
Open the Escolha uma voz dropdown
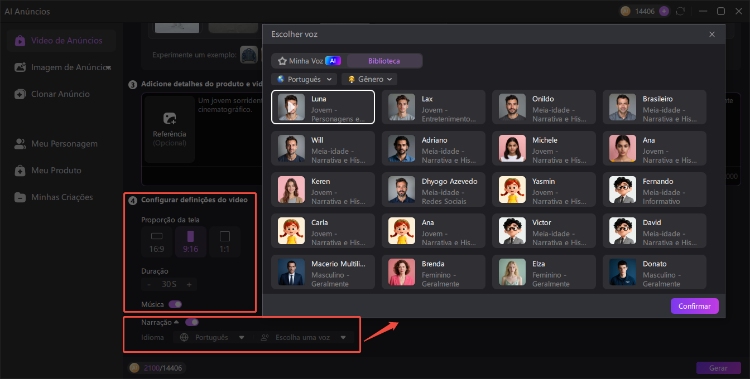coord(303,337)
